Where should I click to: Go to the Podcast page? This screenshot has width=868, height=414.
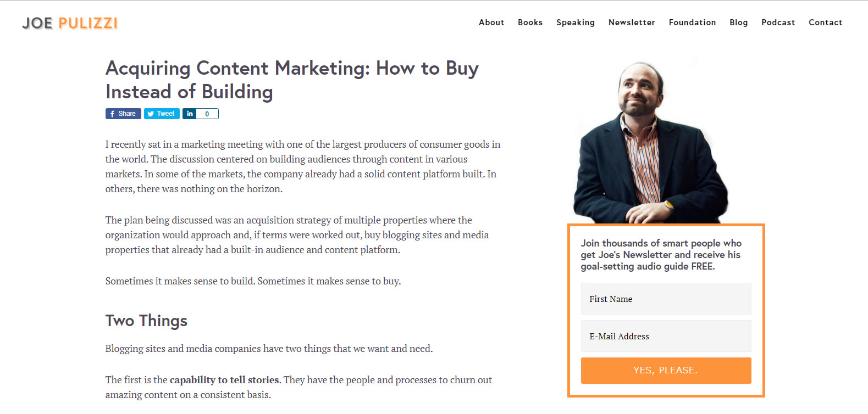[778, 23]
